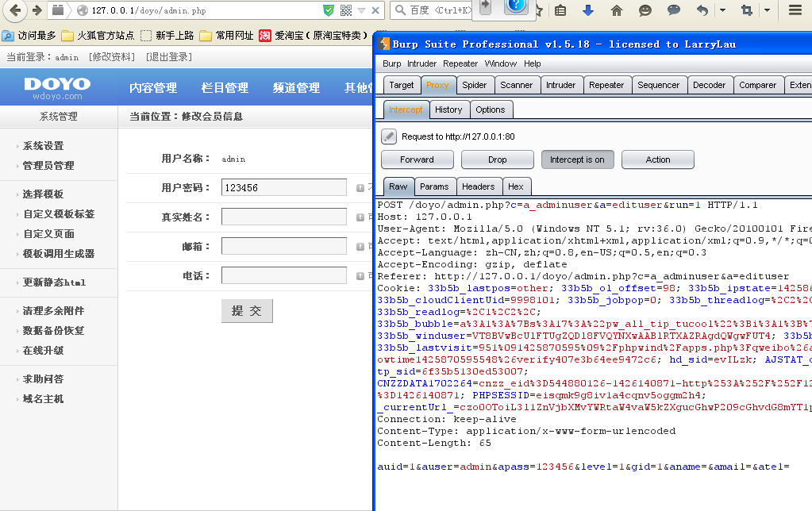Open 域名主机 in the sidebar

coord(43,398)
